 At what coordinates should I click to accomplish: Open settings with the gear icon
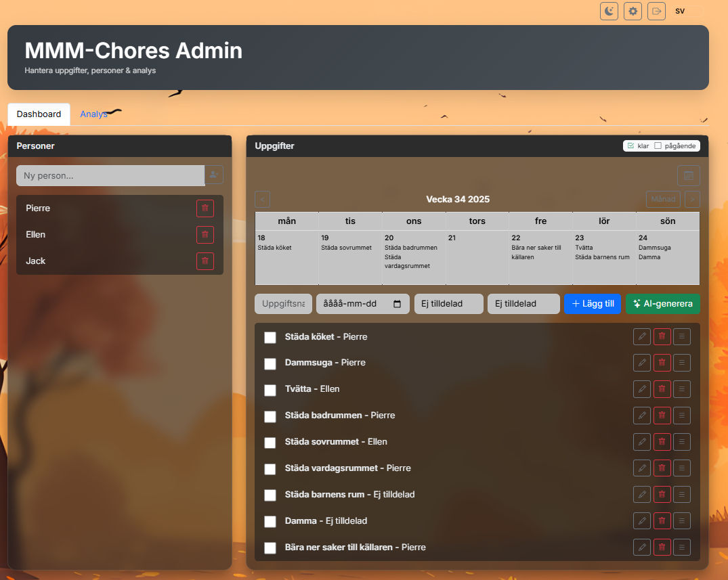tap(633, 11)
